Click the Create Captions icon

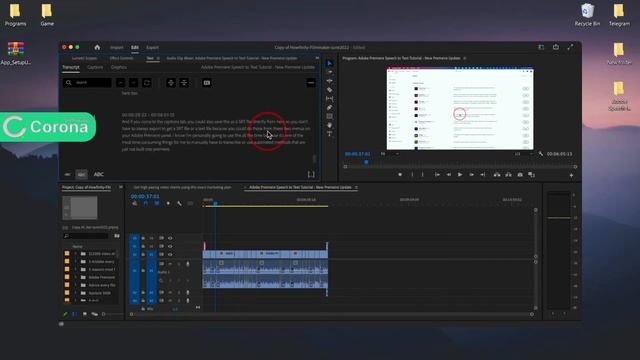click(207, 83)
